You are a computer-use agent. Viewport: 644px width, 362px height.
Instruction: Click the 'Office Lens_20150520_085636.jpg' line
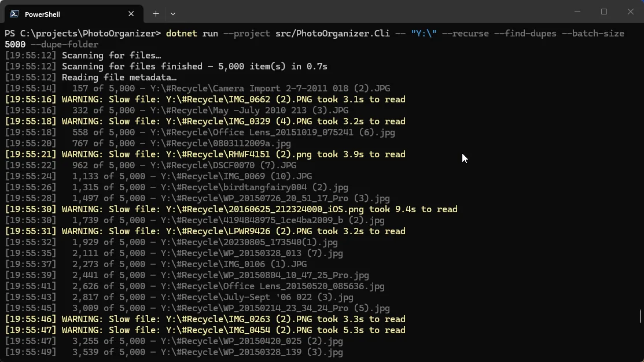194,286
